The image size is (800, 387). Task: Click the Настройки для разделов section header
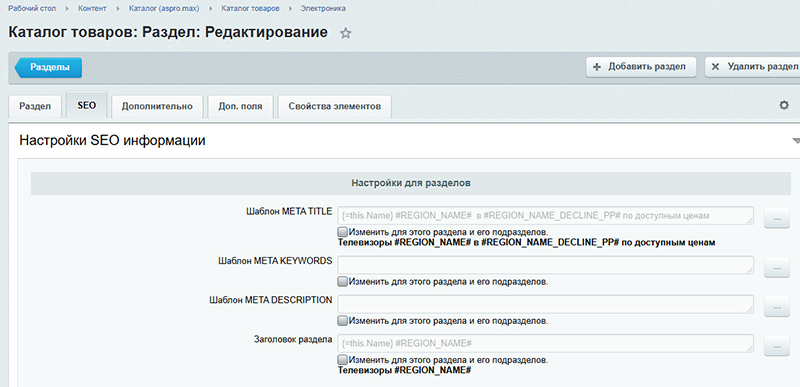[411, 184]
